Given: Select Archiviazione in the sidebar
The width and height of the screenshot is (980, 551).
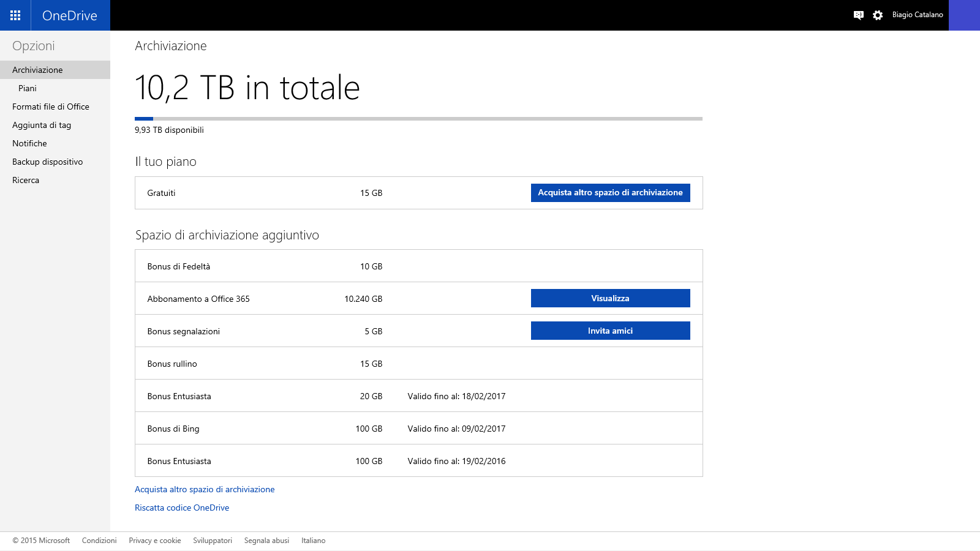Looking at the screenshot, I should 55,70.
